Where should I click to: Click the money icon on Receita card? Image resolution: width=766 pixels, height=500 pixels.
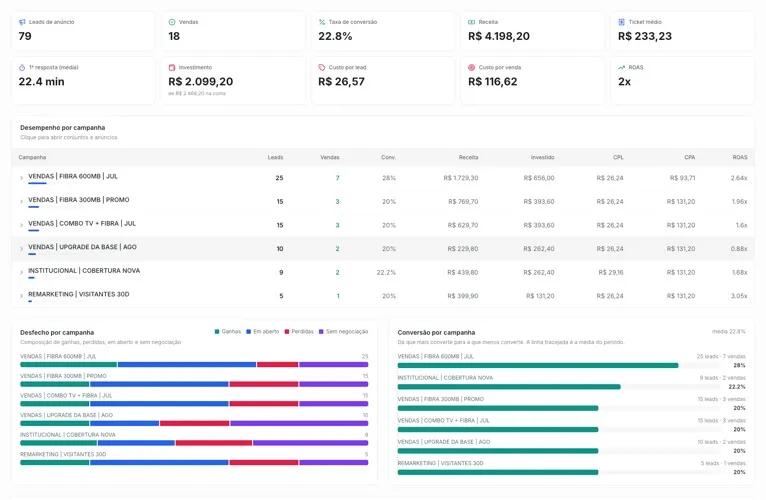coord(471,22)
